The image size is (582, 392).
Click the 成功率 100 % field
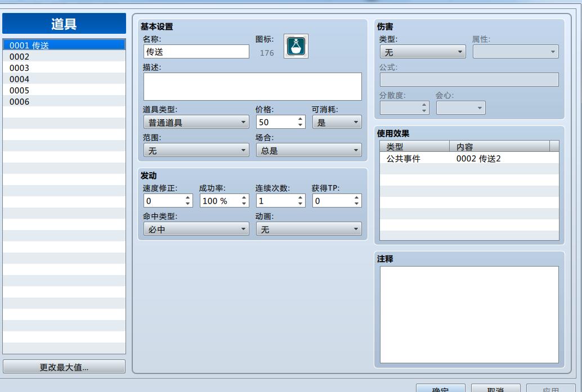(x=220, y=201)
